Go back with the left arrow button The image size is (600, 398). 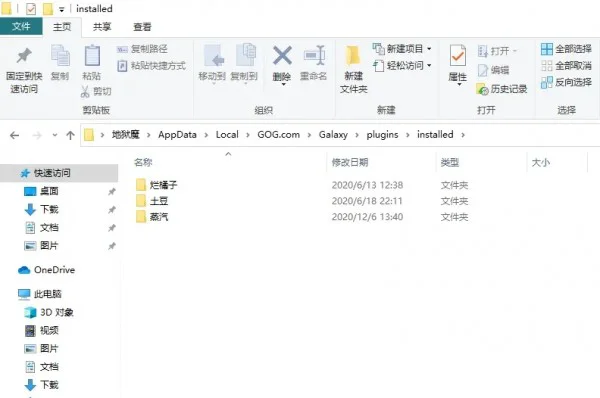click(15, 135)
